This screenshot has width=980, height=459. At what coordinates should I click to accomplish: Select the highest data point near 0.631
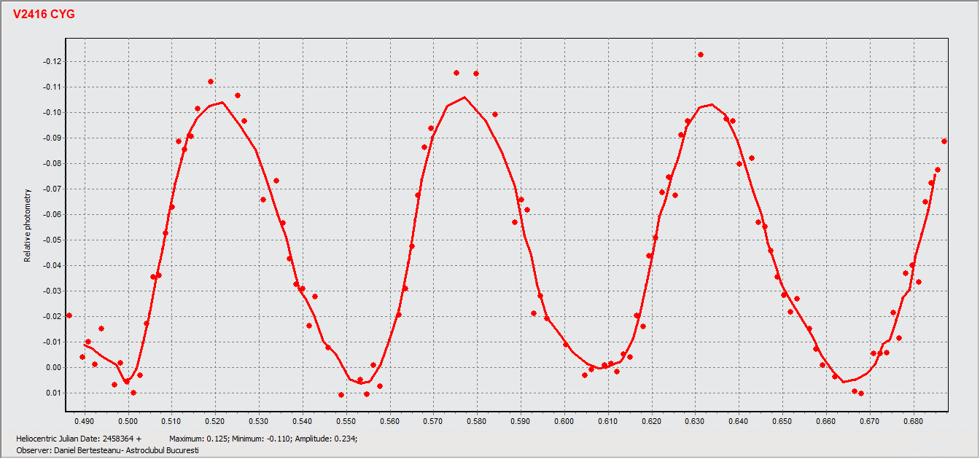tap(700, 55)
